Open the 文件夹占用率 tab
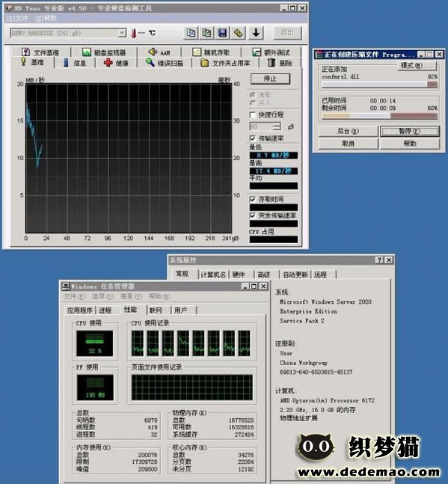This screenshot has width=448, height=484. pos(225,63)
